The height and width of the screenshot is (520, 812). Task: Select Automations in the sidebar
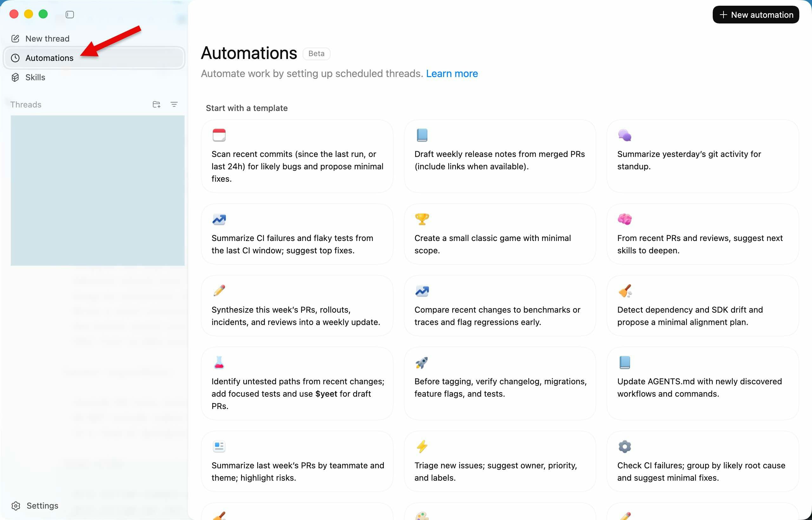pos(49,58)
